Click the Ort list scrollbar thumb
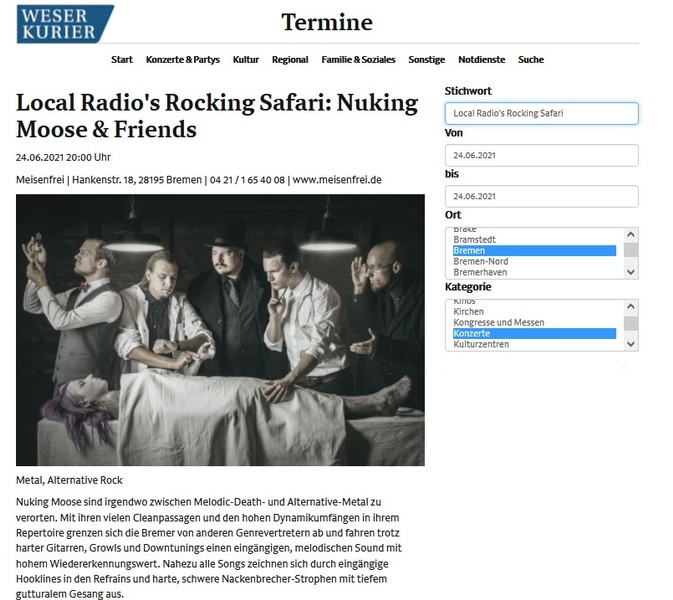The width and height of the screenshot is (673, 600). (631, 250)
